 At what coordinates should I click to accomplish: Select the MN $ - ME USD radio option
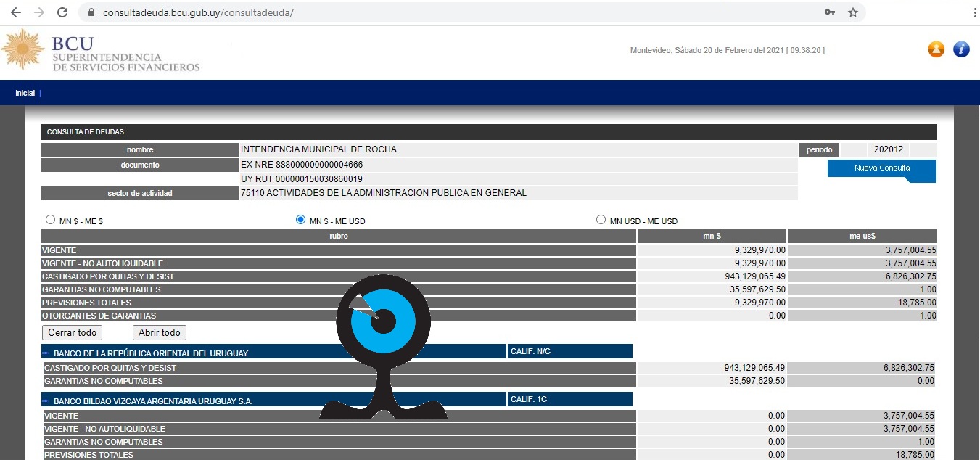pos(301,220)
